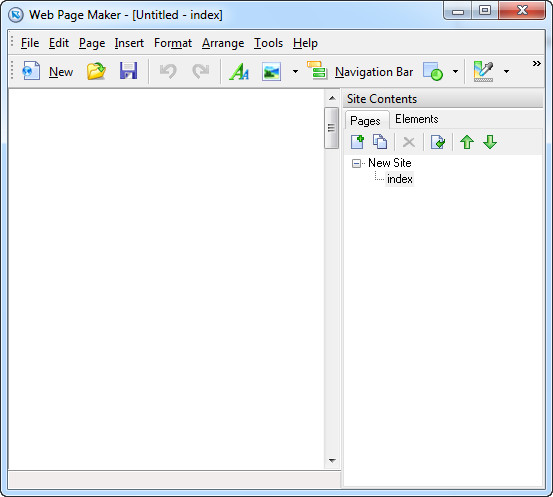Add a new page in Site Contents
This screenshot has height=497, width=553.
tap(357, 142)
